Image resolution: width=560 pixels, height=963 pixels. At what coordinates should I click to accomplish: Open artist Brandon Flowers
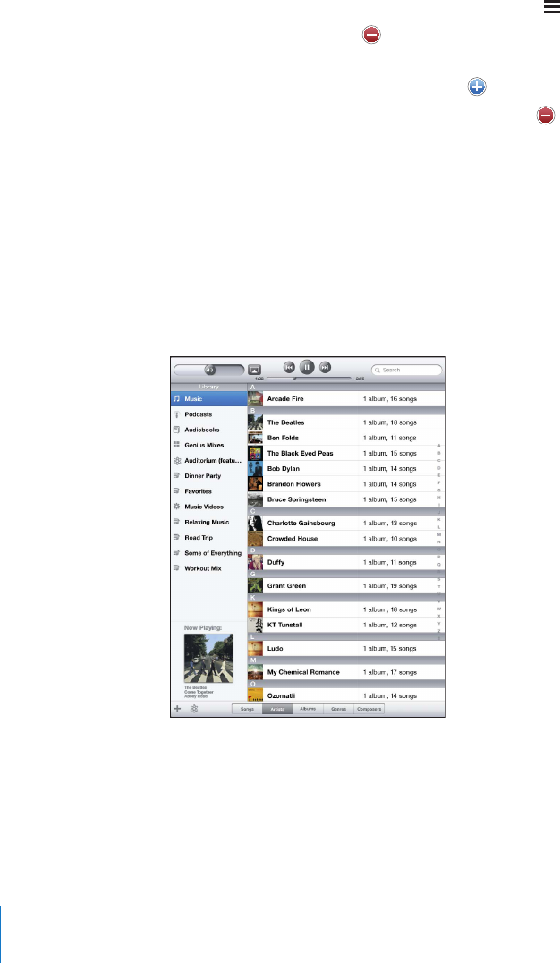[346, 484]
